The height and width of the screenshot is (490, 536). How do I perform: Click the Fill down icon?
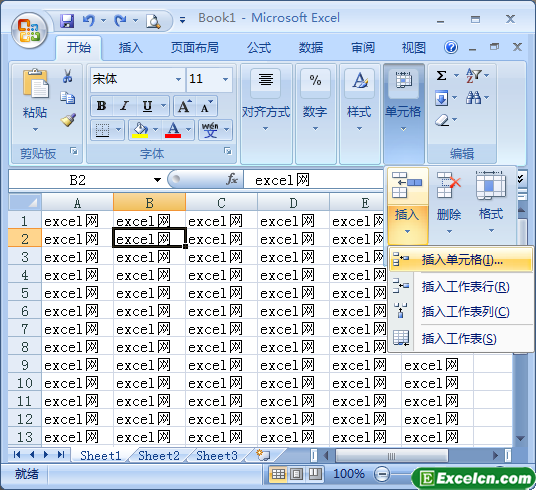tap(441, 98)
